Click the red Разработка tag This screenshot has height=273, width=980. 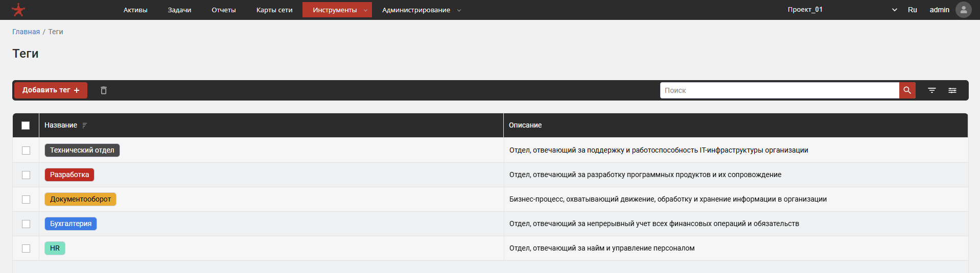pos(69,175)
